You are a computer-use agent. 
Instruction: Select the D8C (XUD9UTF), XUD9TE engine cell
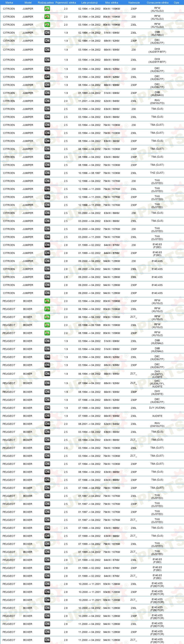click(x=157, y=383)
